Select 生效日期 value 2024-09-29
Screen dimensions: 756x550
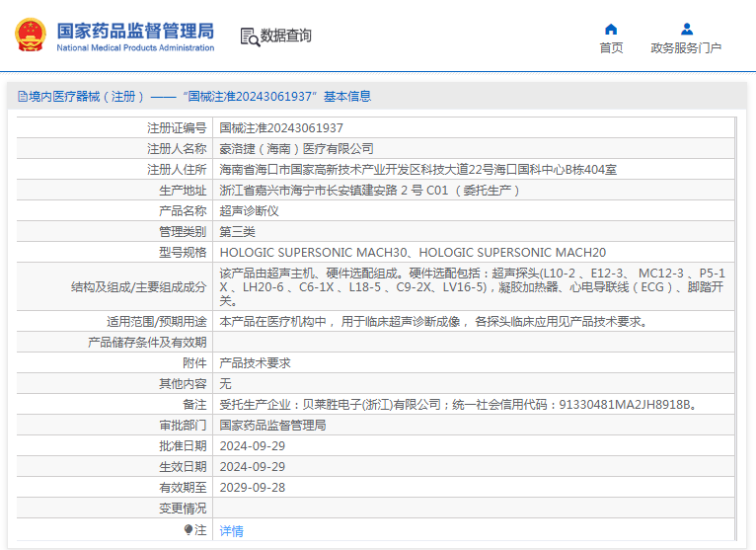click(252, 466)
